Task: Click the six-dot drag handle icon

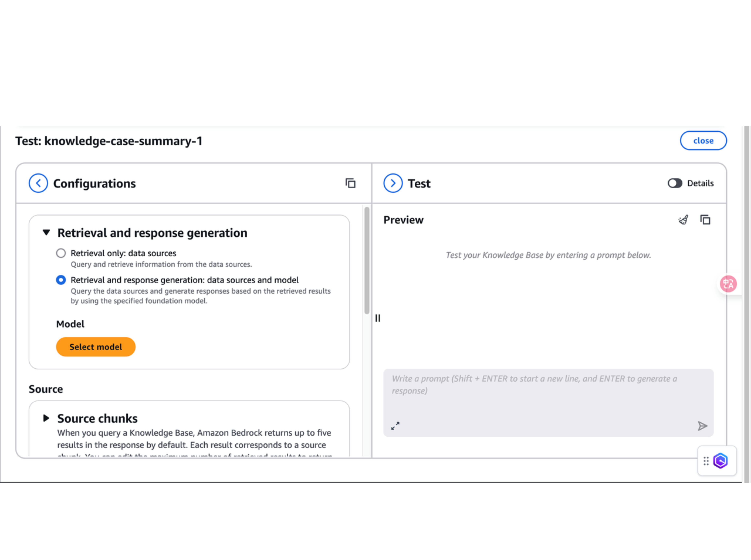Action: [x=706, y=461]
